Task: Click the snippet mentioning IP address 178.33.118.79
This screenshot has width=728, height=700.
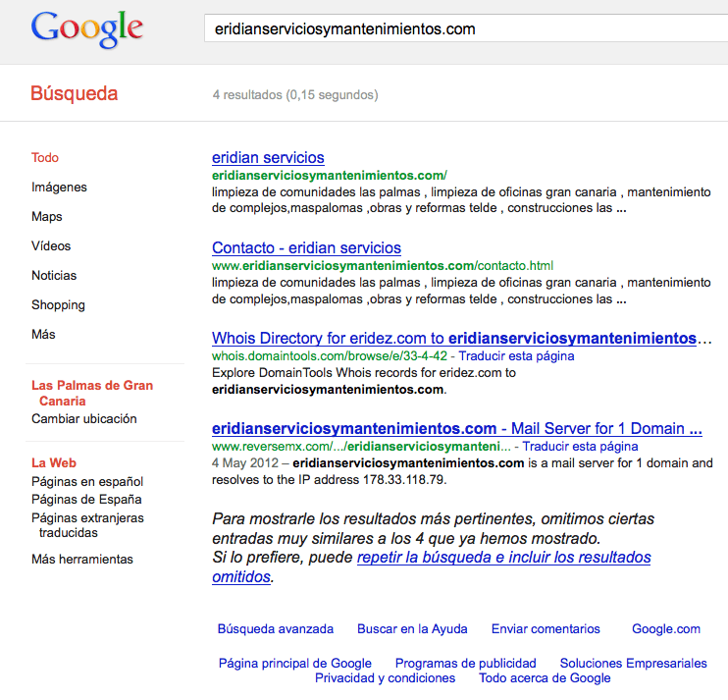Action: click(462, 471)
